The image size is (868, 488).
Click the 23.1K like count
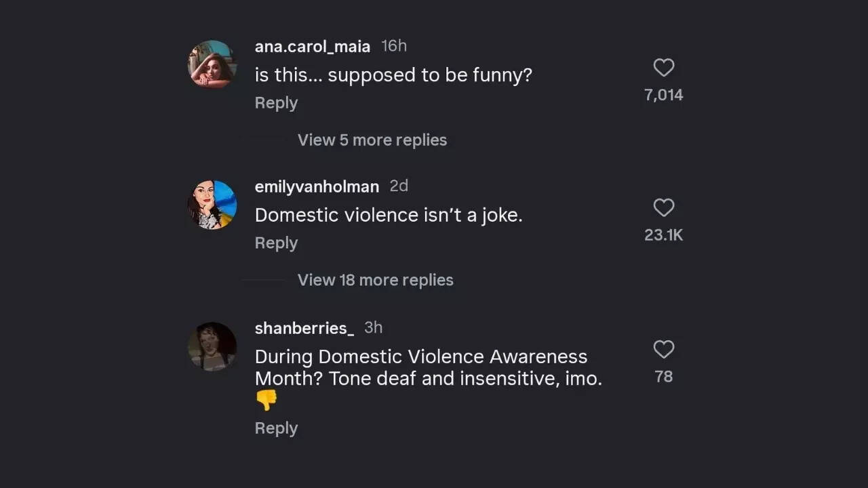pos(663,235)
